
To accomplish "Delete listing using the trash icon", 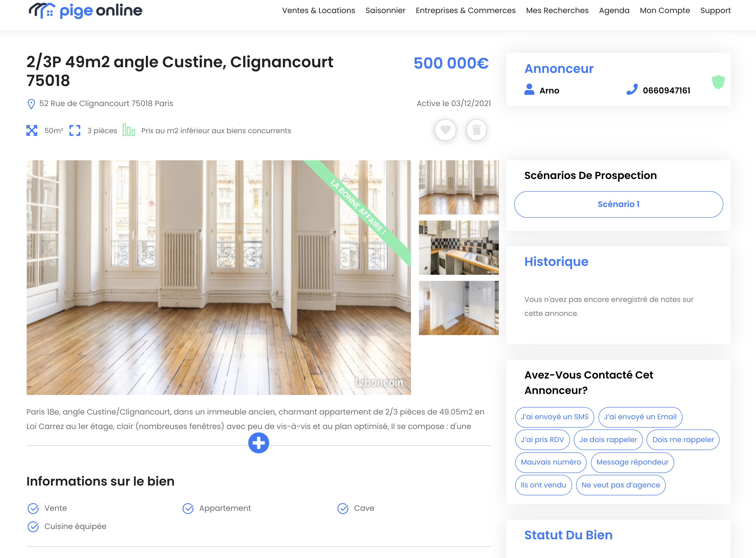I will pos(476,130).
